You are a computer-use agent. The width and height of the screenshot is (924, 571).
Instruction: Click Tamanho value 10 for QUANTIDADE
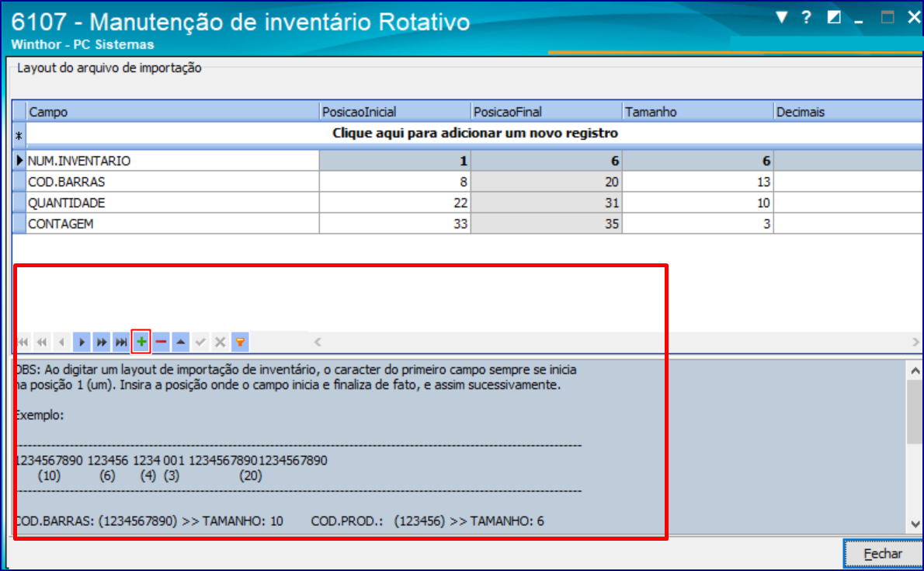click(x=698, y=203)
